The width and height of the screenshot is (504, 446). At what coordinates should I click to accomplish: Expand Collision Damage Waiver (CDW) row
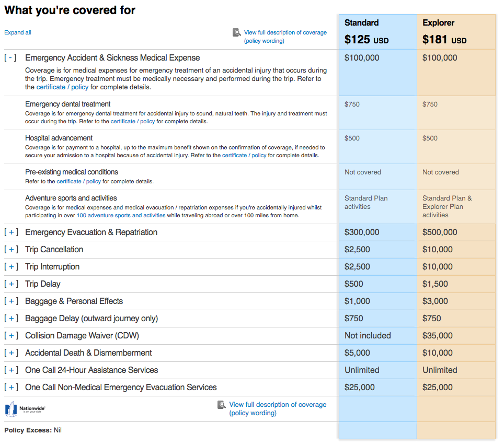pyautogui.click(x=10, y=336)
